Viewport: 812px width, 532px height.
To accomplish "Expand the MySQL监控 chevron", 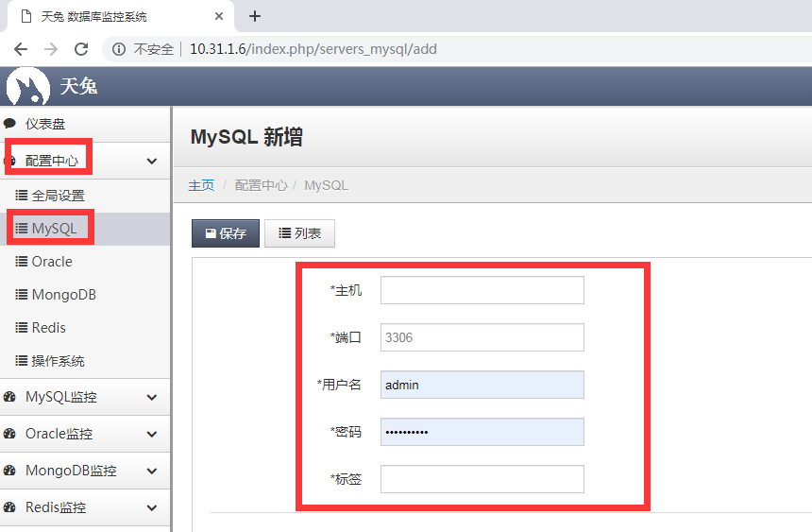I will point(152,398).
